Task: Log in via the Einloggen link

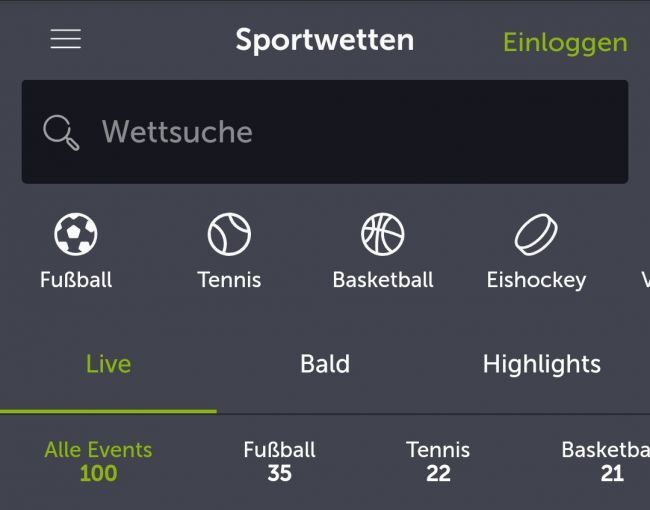Action: click(x=565, y=43)
